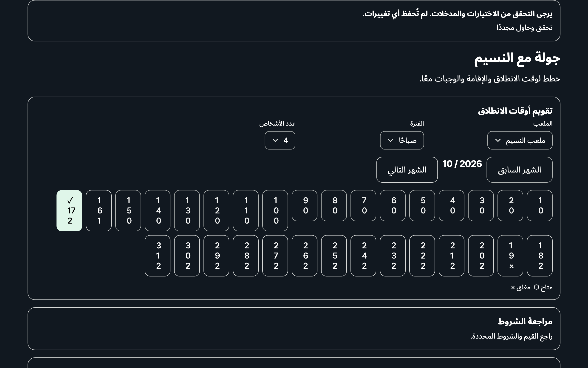This screenshot has width=588, height=368.
Task: Click the تقويم أوقات الانطلاق heading
Action: pos(515,111)
